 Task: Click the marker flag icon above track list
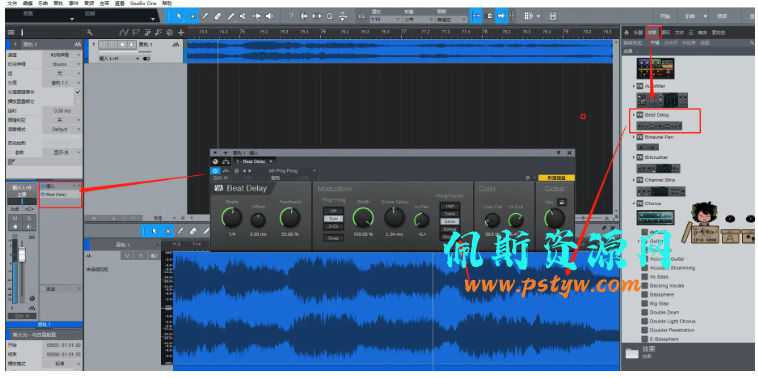pos(136,32)
